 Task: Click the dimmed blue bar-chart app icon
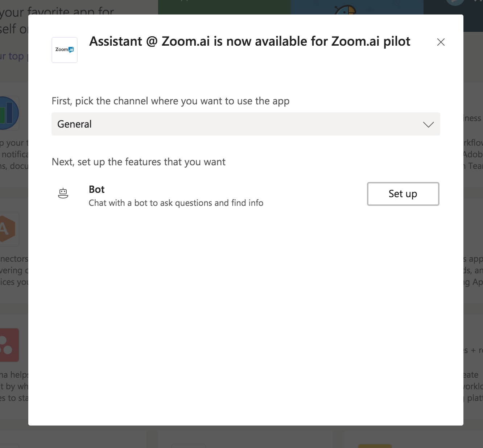pos(8,113)
